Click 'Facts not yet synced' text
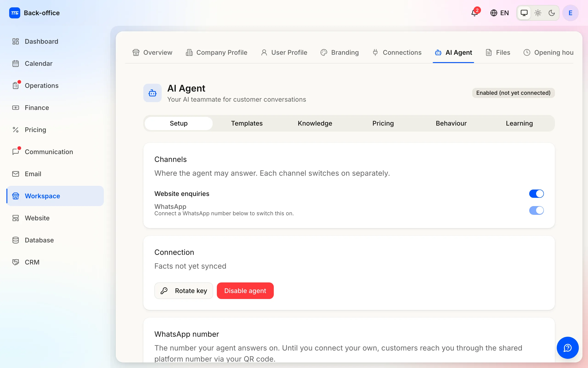Viewport: 588px width, 368px height. point(190,266)
